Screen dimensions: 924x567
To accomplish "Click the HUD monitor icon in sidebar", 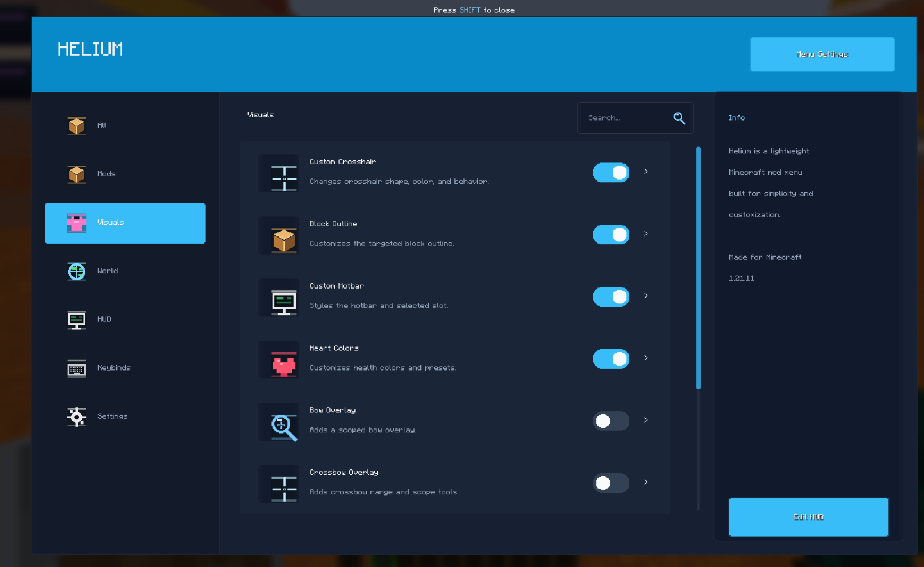I will [77, 320].
